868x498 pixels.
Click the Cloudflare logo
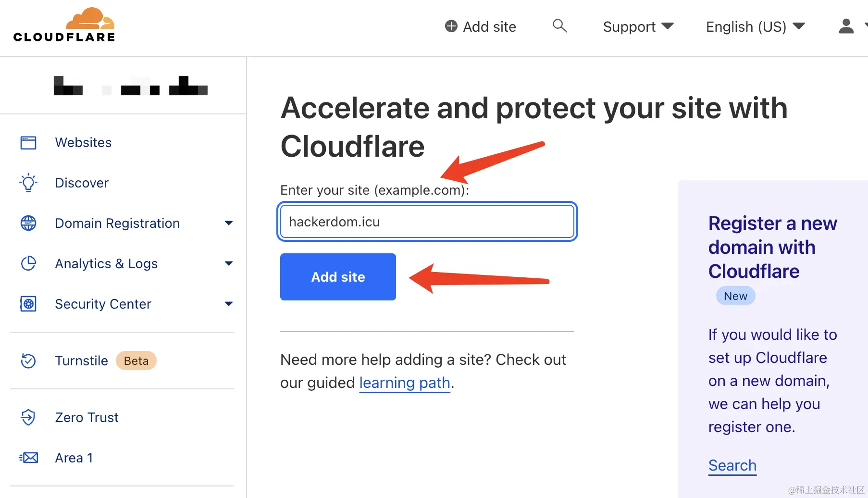tap(64, 25)
